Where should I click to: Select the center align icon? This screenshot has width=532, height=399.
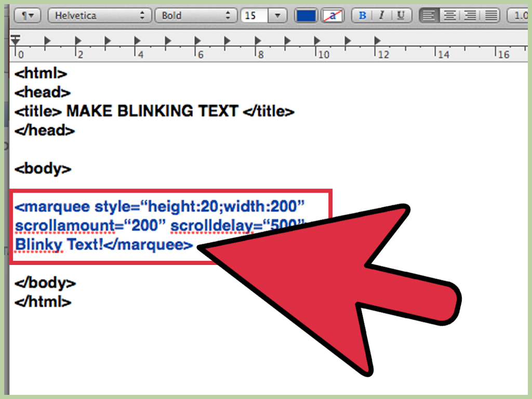coord(449,15)
